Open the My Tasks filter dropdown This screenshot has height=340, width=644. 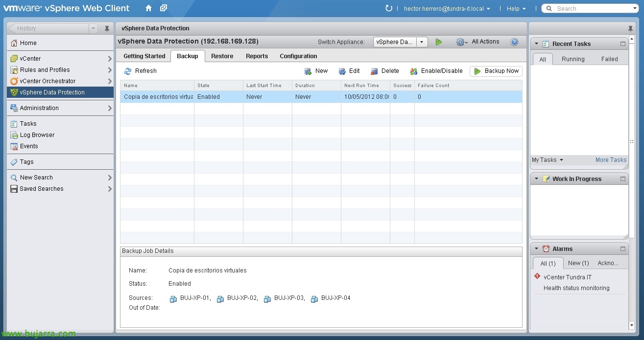coord(548,160)
